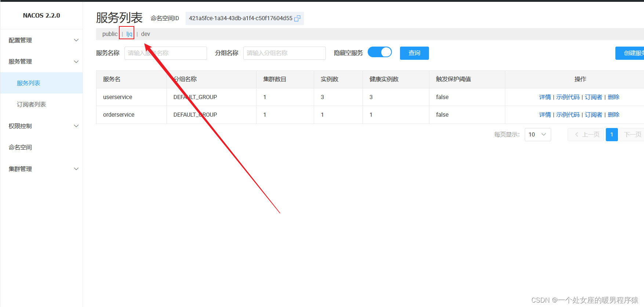Viewport: 644px width, 307px height.
Task: Open the 命名空间 sidebar item
Action: coord(41,147)
